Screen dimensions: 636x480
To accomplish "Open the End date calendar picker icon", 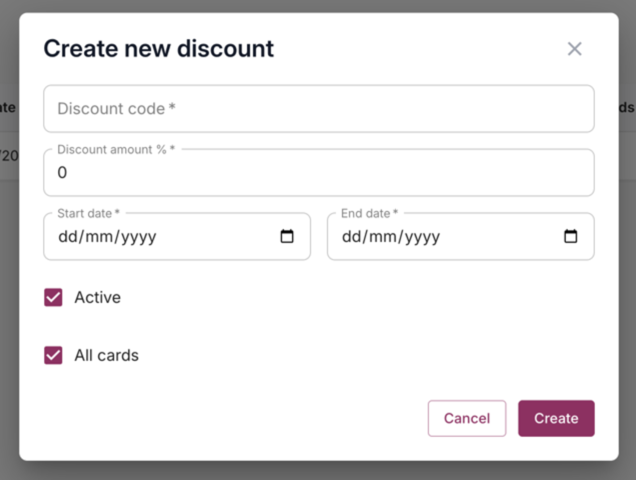I will [571, 237].
